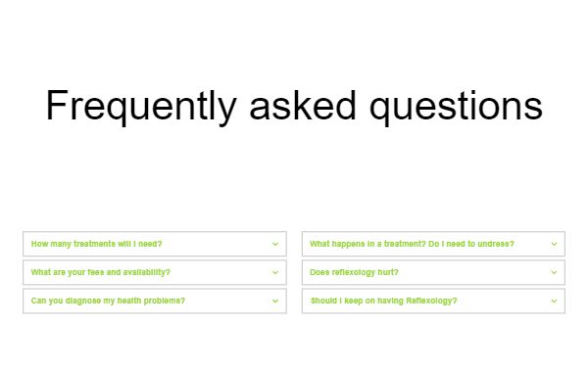This screenshot has height=372, width=588.
Task: Click the green 'How many treatments' question text
Action: tap(96, 244)
